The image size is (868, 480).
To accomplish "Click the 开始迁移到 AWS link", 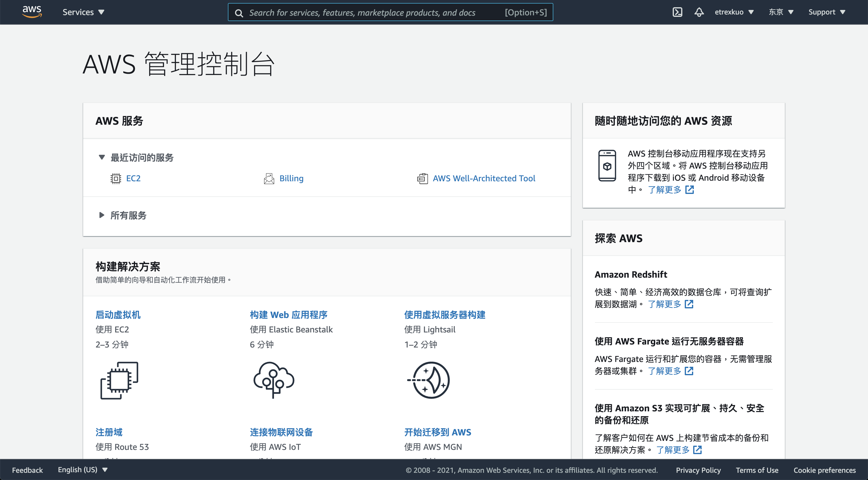I will [437, 432].
